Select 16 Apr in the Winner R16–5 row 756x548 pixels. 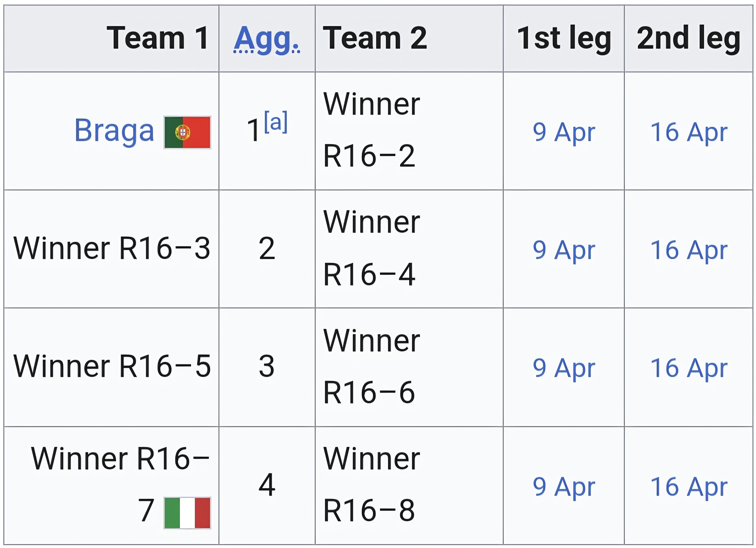(688, 368)
